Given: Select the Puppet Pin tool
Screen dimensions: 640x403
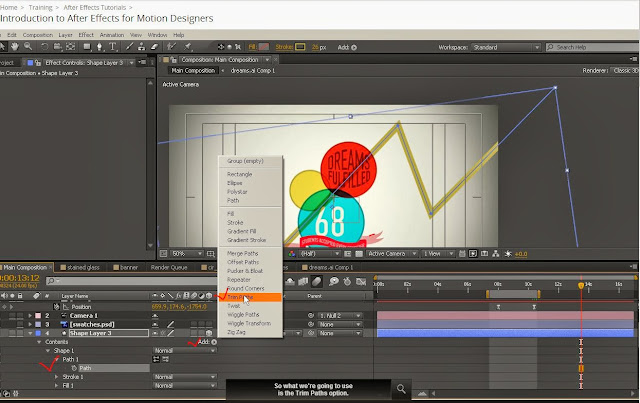Looking at the screenshot, I should (x=188, y=47).
